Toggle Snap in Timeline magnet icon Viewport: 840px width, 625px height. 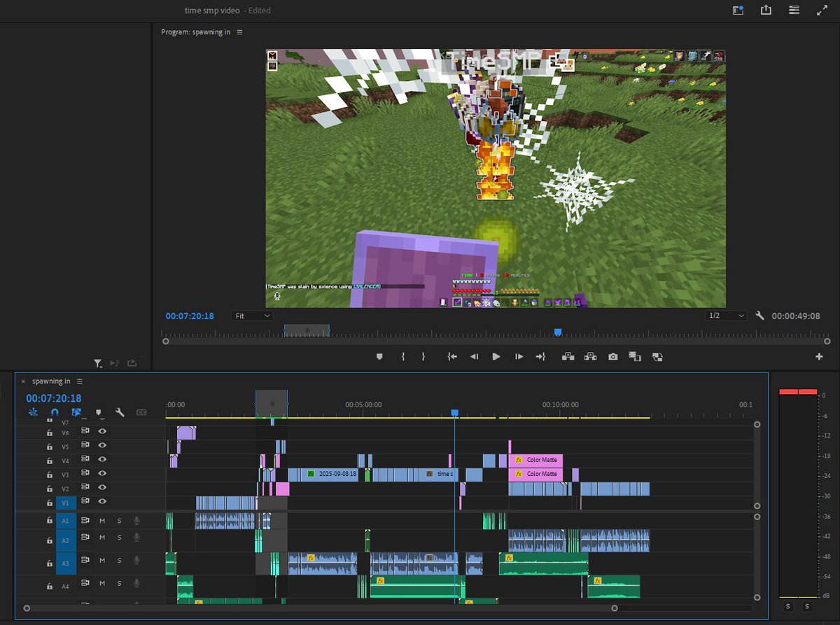coord(55,412)
